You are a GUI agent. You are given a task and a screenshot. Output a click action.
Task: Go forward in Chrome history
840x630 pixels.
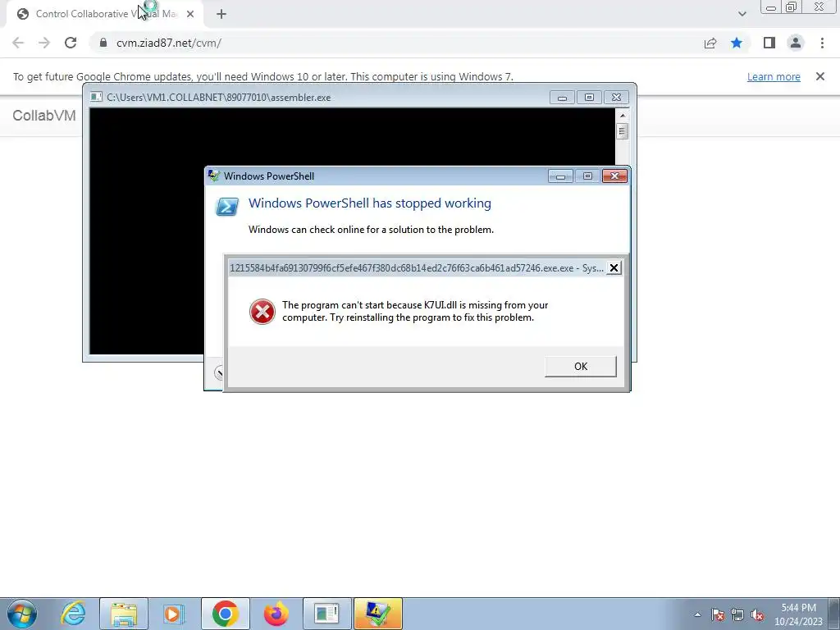click(44, 43)
